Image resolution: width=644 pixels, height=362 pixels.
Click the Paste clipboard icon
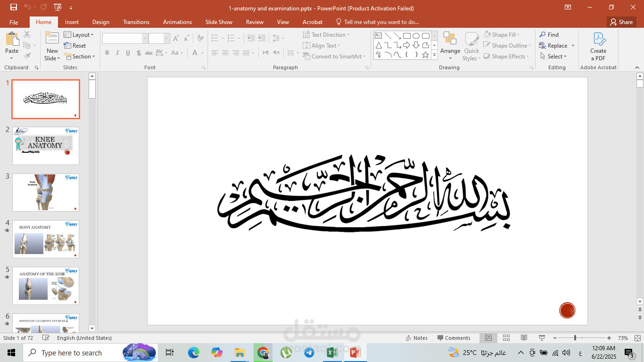(x=12, y=40)
